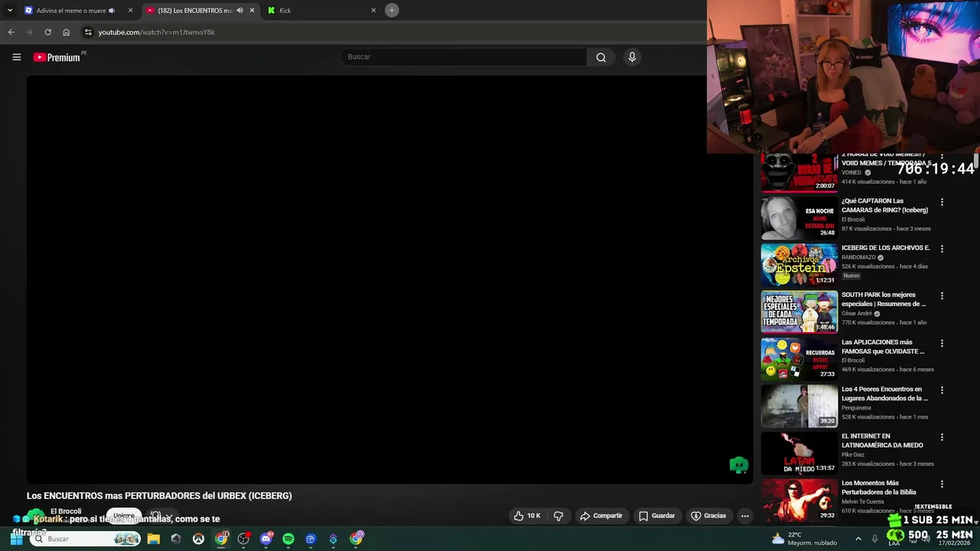Close the 'Los ENCUENTROS' YouTube tab
The height and width of the screenshot is (551, 980).
pyautogui.click(x=252, y=10)
